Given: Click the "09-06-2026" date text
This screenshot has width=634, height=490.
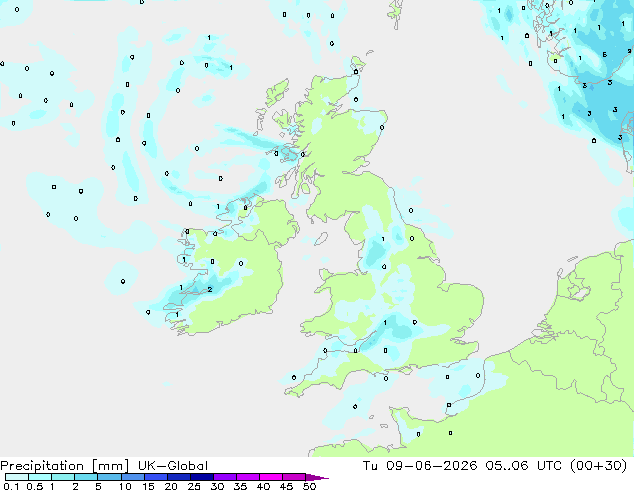Looking at the screenshot, I should [x=431, y=466].
